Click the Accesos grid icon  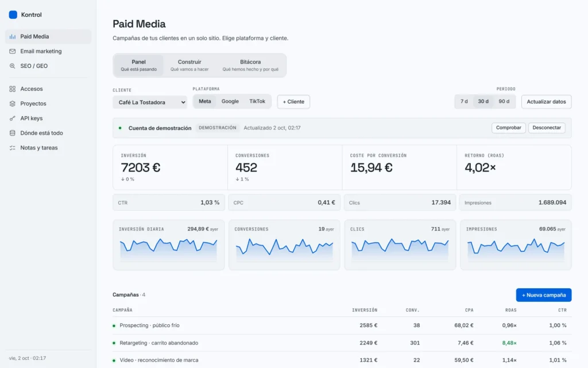tap(13, 89)
